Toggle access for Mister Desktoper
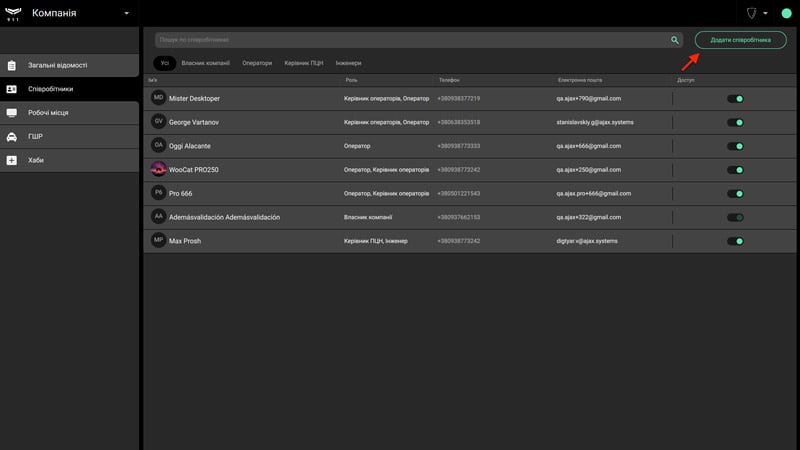Viewport: 800px width, 450px height. tap(735, 98)
